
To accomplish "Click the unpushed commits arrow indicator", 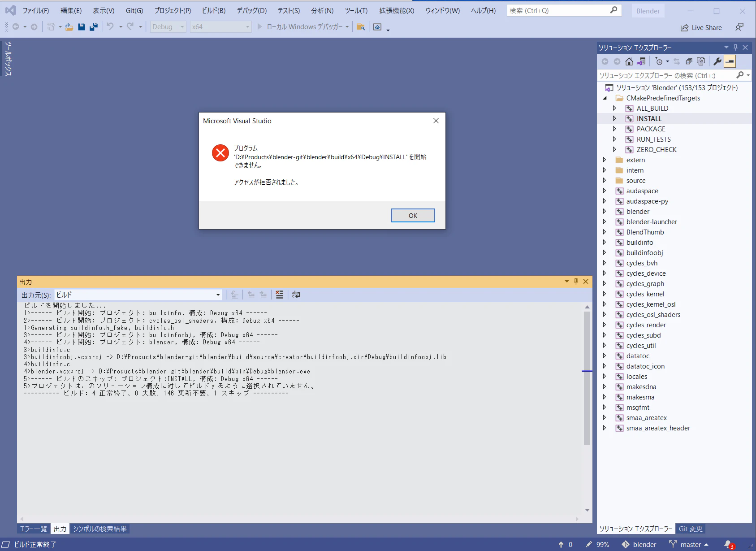I will point(565,544).
